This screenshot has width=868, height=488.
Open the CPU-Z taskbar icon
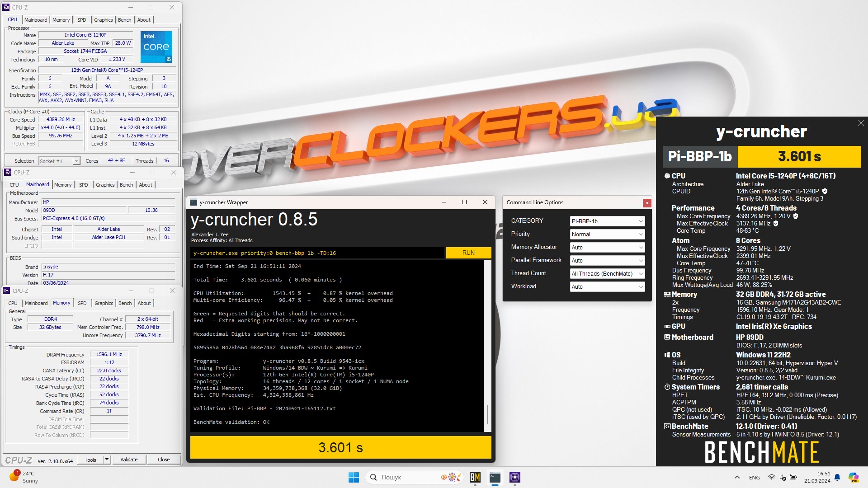515,477
